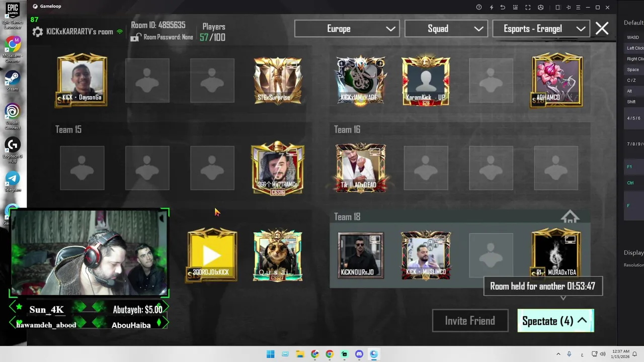Open the Steam desktop icon
Image resolution: width=644 pixels, height=362 pixels.
pyautogui.click(x=13, y=81)
